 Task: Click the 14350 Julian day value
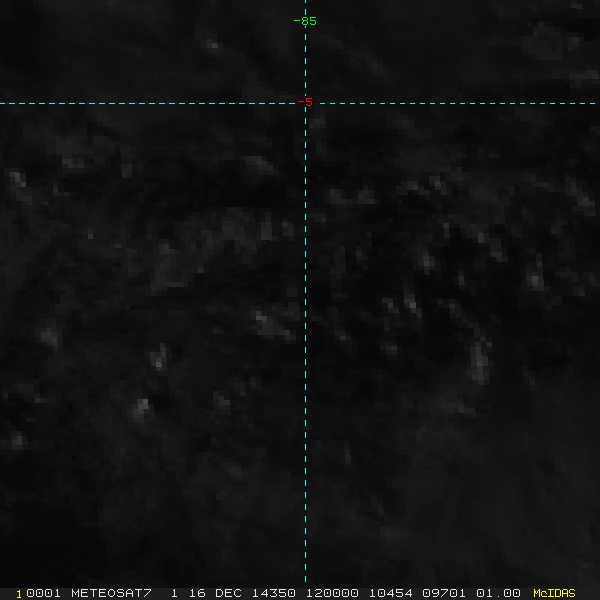click(274, 593)
